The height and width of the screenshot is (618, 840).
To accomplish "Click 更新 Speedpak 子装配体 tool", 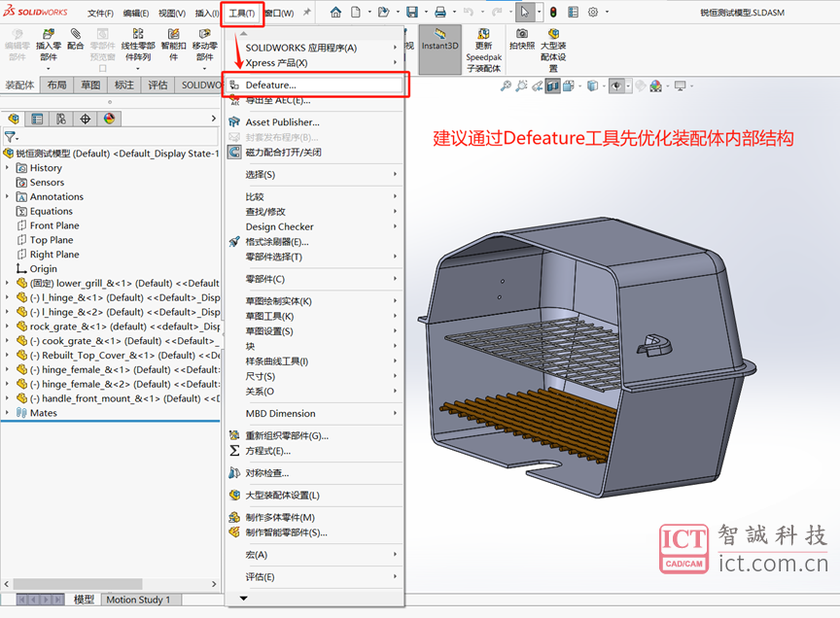I will click(484, 51).
